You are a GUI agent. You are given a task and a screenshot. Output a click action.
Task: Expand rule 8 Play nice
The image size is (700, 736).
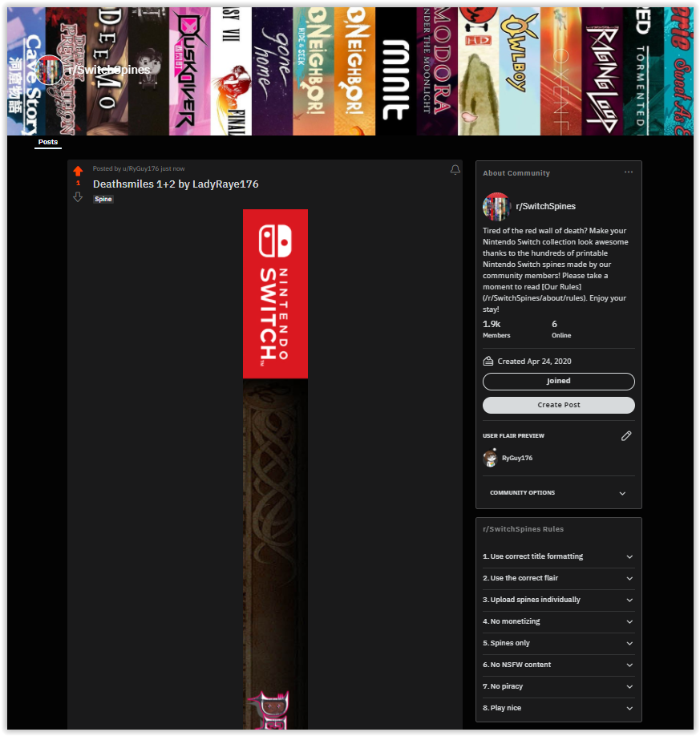tap(559, 707)
